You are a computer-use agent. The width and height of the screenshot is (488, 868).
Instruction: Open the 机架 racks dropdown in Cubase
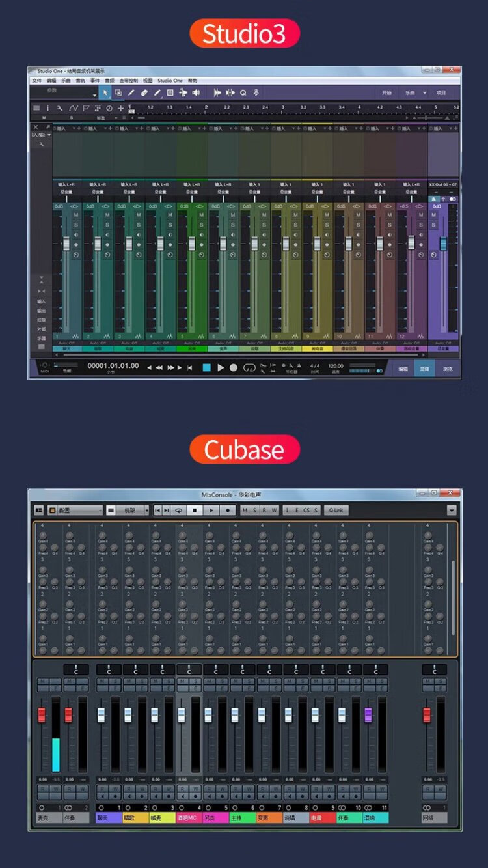tap(132, 511)
